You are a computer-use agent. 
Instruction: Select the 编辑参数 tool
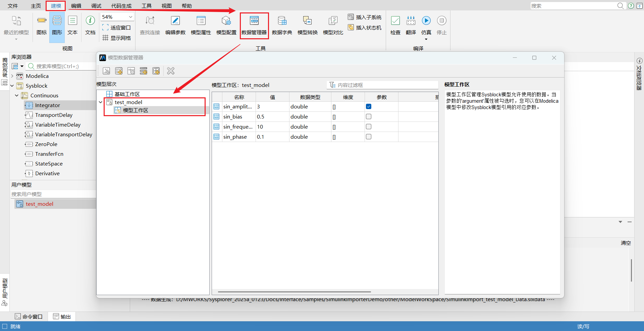tap(175, 25)
